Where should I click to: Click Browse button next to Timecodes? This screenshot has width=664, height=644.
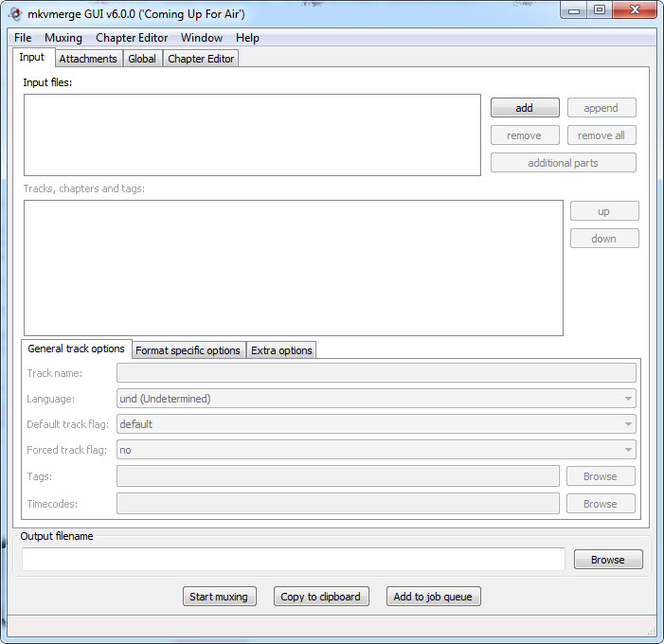pos(601,504)
